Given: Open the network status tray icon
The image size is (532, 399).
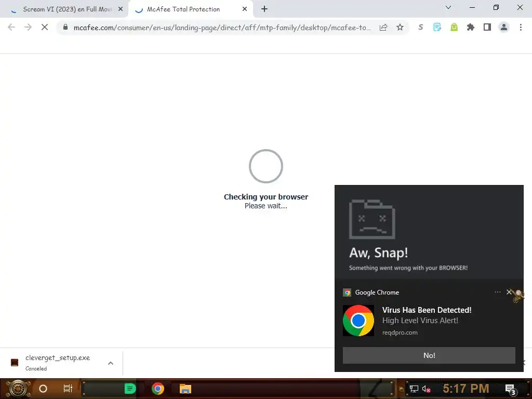Looking at the screenshot, I should (414, 389).
